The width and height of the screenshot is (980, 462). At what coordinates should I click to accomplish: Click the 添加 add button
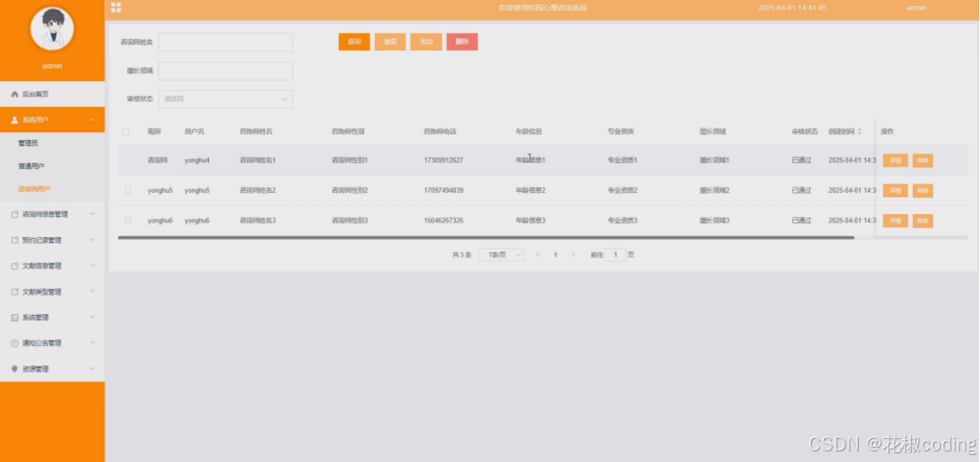point(426,42)
